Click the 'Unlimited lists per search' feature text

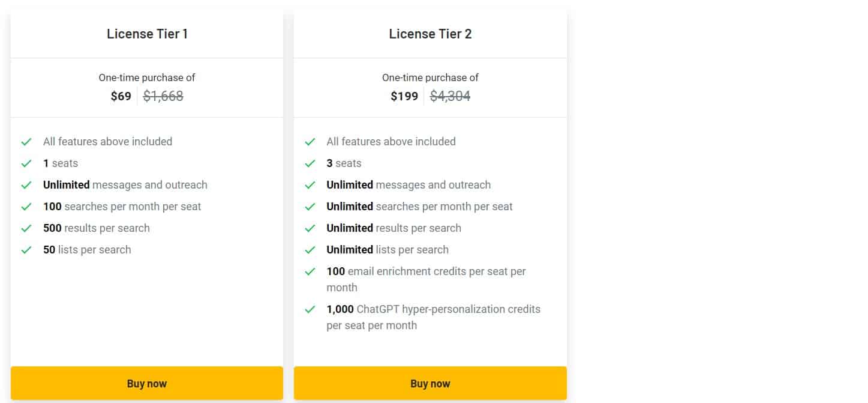pyautogui.click(x=387, y=249)
